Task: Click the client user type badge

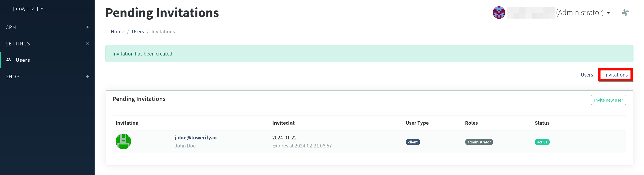Action: point(413,142)
